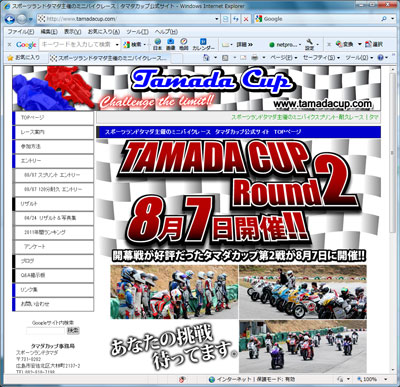This screenshot has height=387, width=400.
Task: Select the スポーツランドタマダ browser tab
Action: pyautogui.click(x=109, y=58)
